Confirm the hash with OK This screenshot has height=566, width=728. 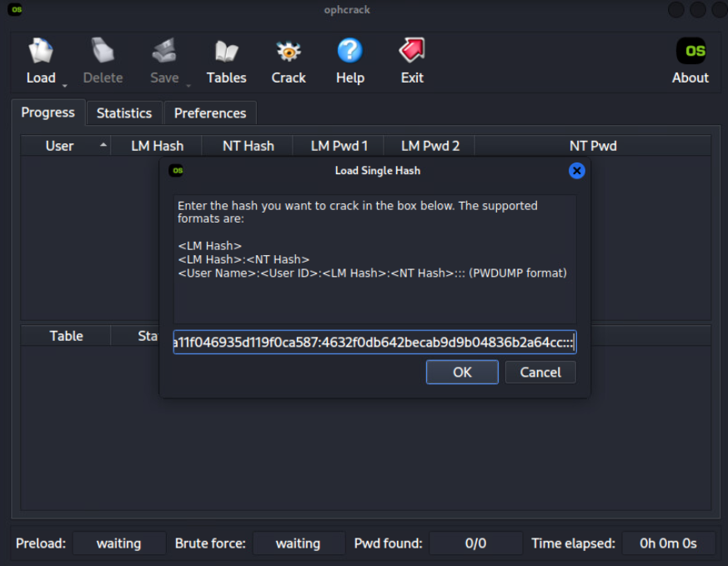click(462, 372)
